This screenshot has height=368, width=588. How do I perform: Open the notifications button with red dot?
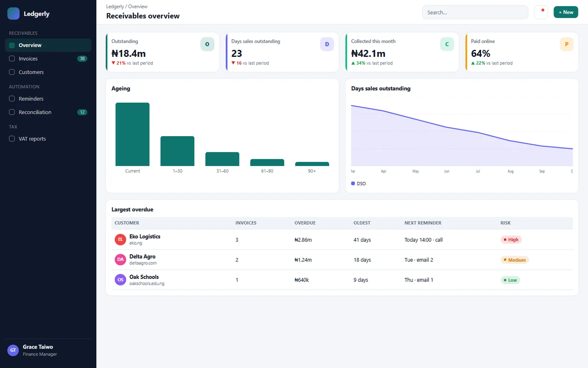(541, 12)
